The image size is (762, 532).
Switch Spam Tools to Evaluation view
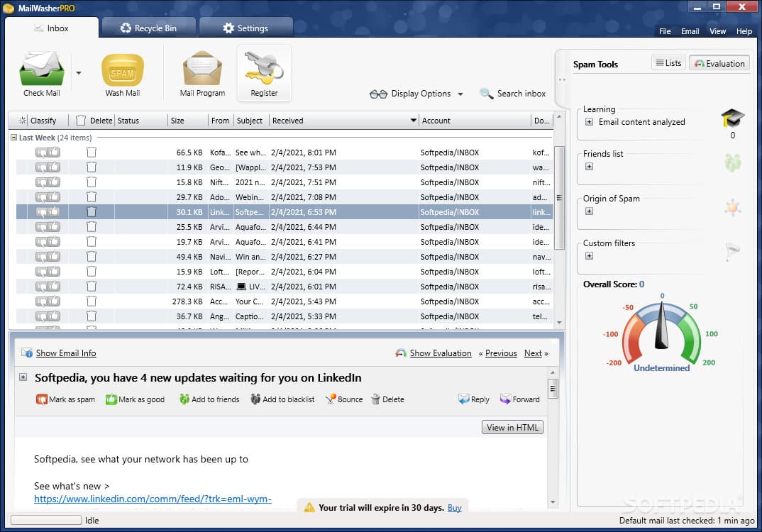point(719,64)
